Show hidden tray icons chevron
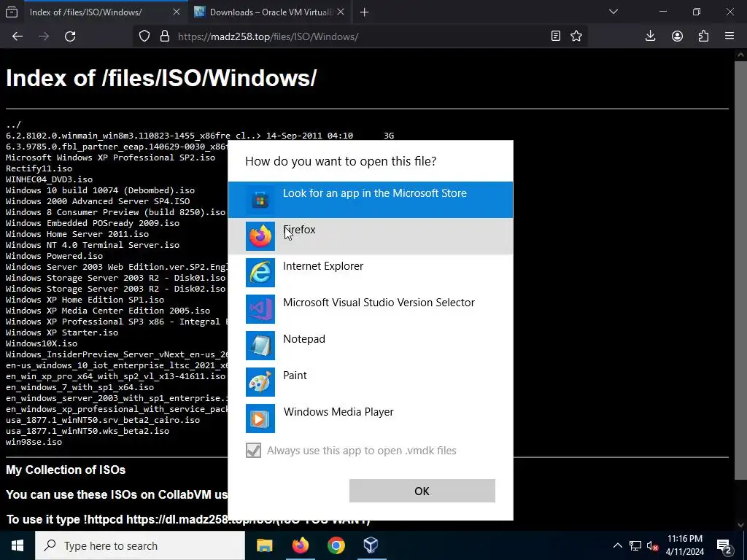Viewport: 747px width, 560px height. [x=617, y=545]
